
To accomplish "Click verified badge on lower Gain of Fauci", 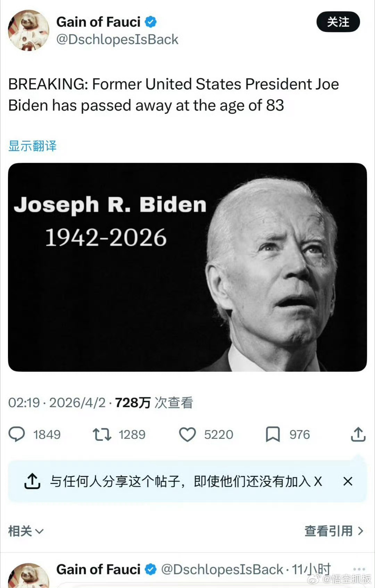I will tap(150, 570).
